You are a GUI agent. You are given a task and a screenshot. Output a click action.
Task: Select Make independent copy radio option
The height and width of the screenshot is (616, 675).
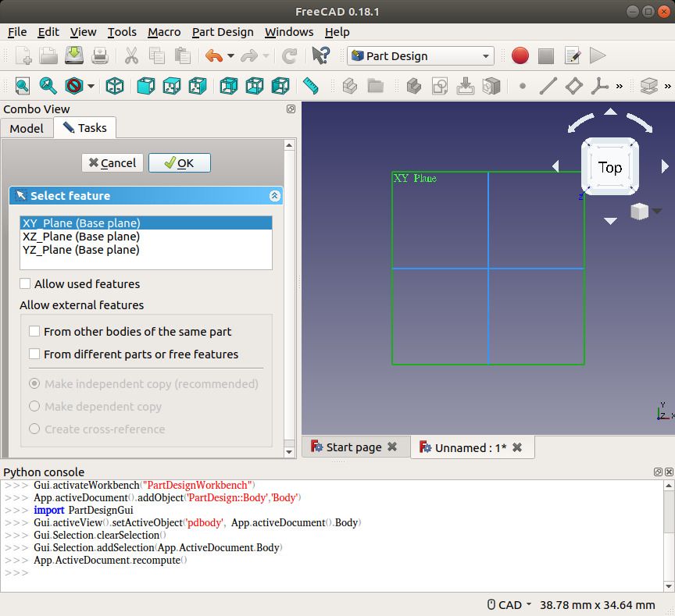click(x=34, y=383)
